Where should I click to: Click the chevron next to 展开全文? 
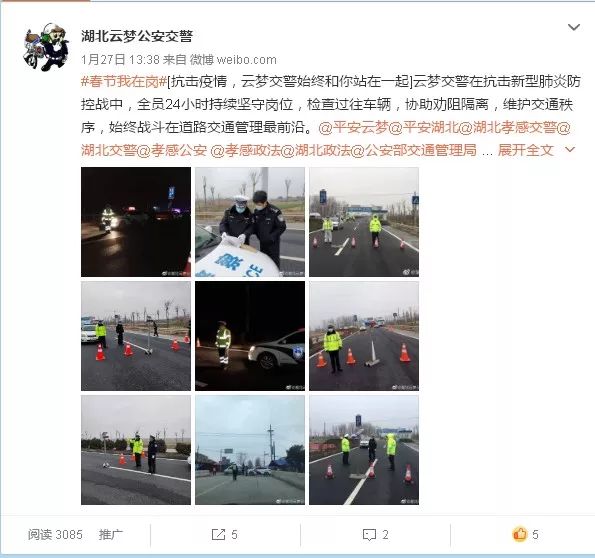(x=570, y=150)
